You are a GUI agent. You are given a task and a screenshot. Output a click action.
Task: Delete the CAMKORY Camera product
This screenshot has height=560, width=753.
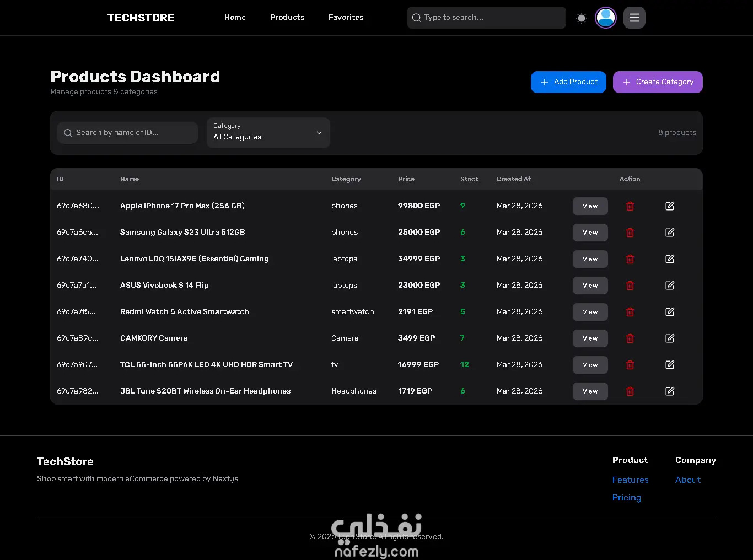pyautogui.click(x=630, y=338)
